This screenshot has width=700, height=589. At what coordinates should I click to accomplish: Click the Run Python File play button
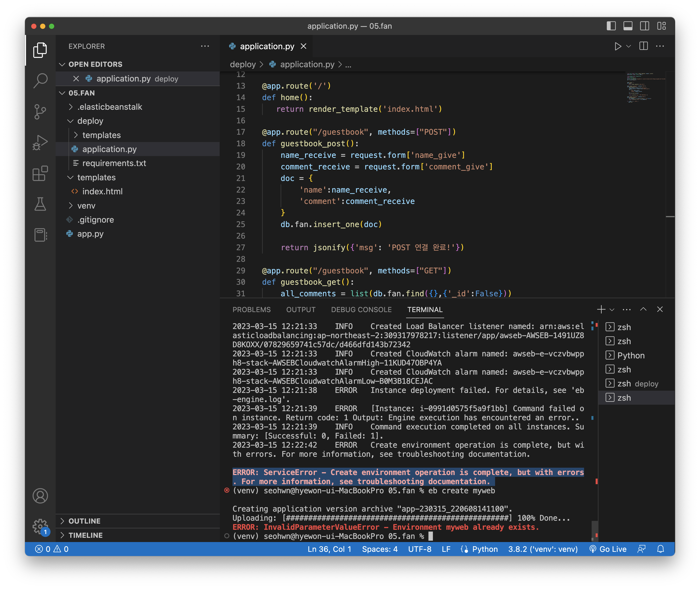(617, 46)
